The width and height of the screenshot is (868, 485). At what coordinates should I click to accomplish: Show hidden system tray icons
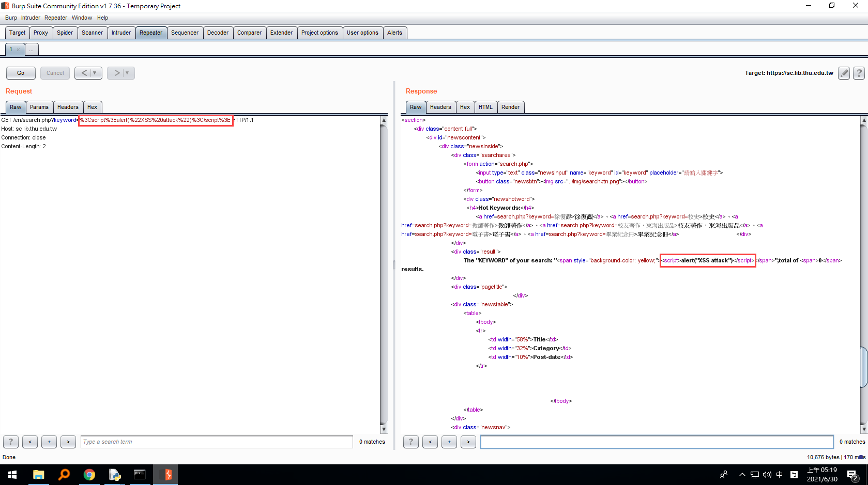click(742, 475)
